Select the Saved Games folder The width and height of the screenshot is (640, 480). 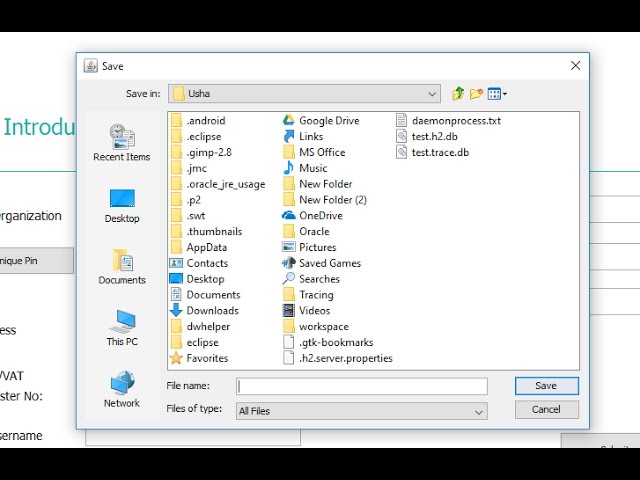(322, 263)
